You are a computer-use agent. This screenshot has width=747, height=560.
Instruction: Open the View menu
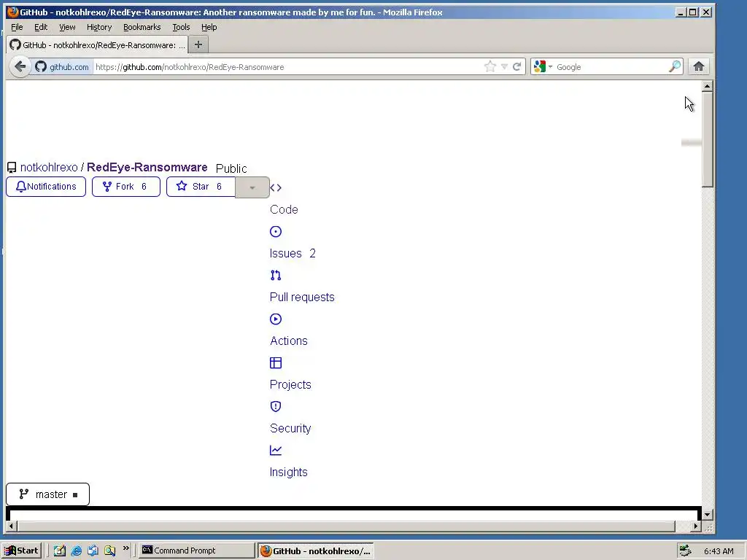click(67, 27)
